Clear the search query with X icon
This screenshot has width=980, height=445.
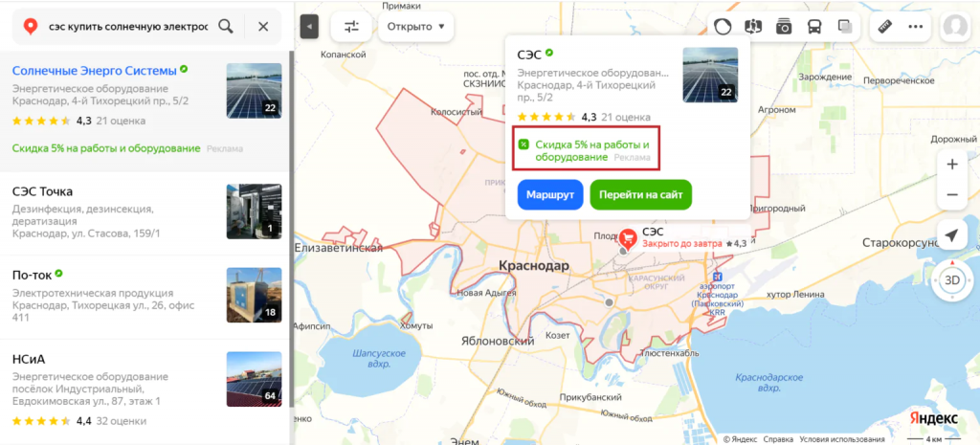click(x=264, y=27)
